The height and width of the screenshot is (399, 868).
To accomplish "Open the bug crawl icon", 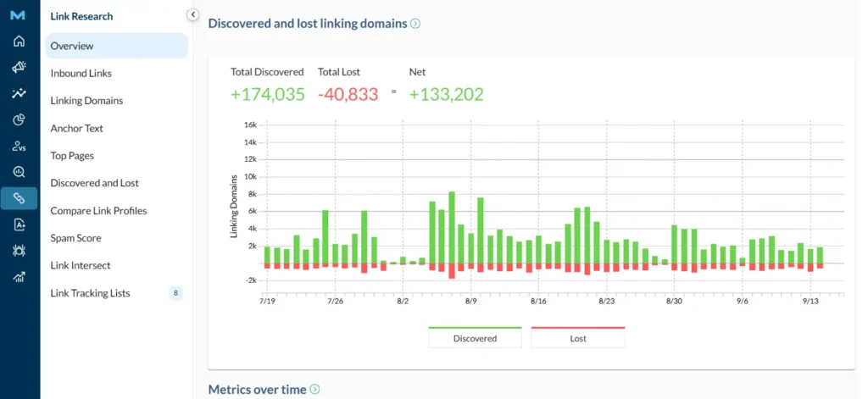I will (19, 251).
